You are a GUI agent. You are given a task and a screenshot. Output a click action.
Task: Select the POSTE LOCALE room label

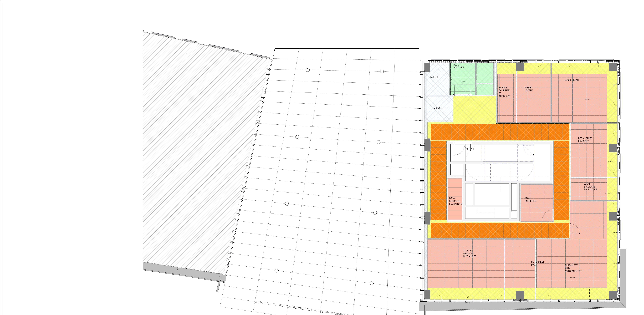click(x=528, y=89)
